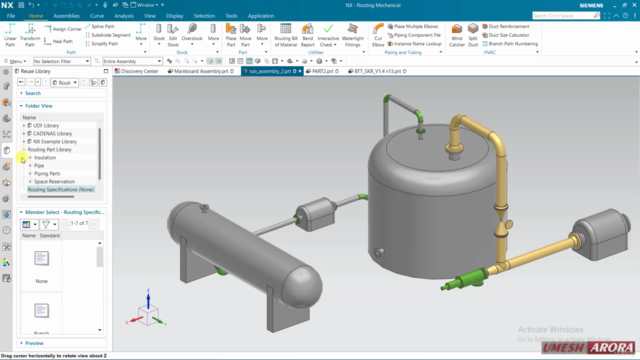Viewport: 640px width, 360px height.
Task: Open the Member Select filter button
Action: [49, 224]
